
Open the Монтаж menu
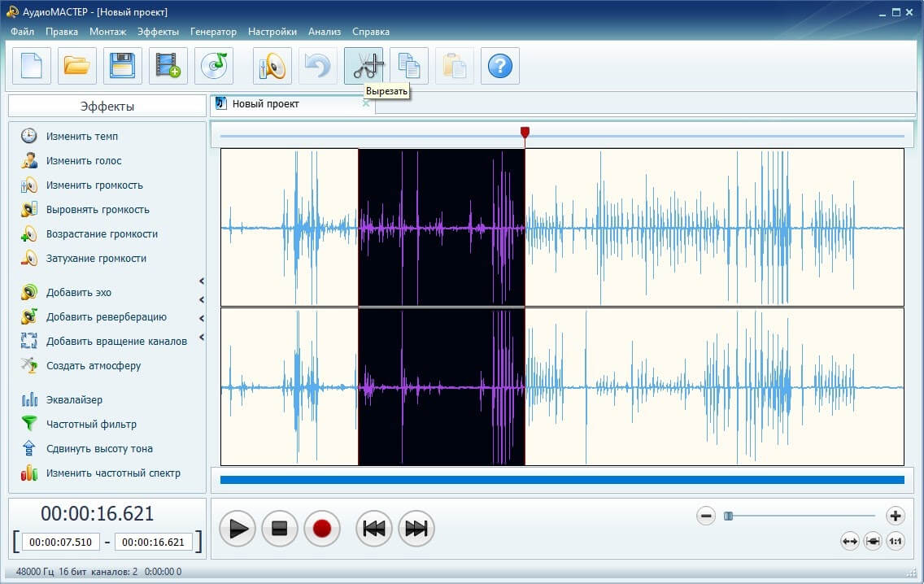(108, 32)
